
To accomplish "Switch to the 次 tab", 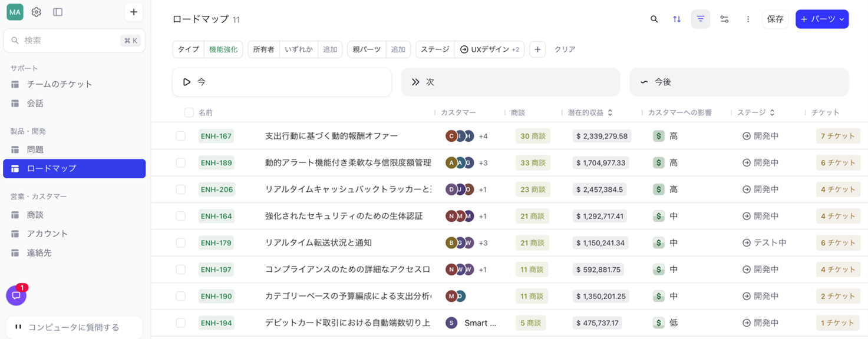I will pyautogui.click(x=510, y=82).
